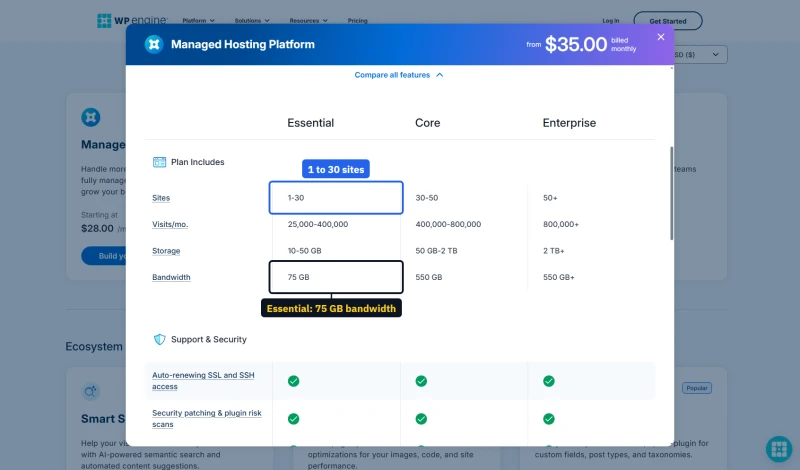
Task: Click the partially hidden Build button in background
Action: point(104,256)
